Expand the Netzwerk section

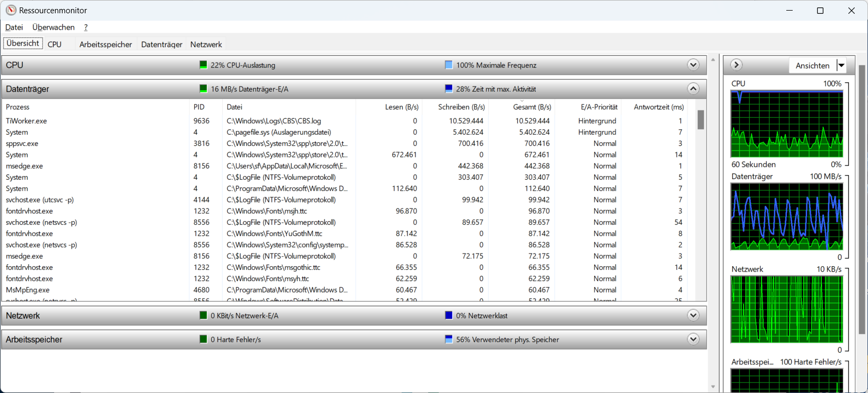[x=693, y=315]
